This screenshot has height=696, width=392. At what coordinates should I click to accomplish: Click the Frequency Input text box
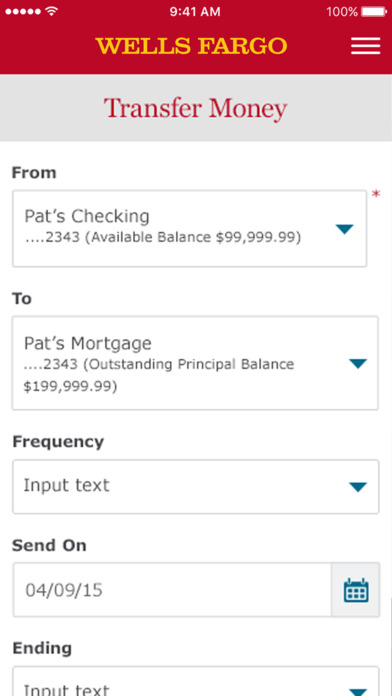[x=196, y=487]
